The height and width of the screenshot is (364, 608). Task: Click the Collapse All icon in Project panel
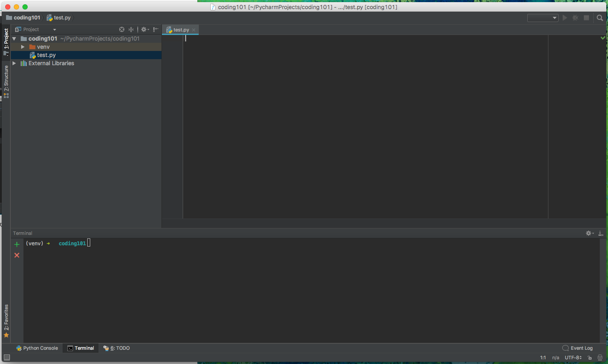[131, 29]
